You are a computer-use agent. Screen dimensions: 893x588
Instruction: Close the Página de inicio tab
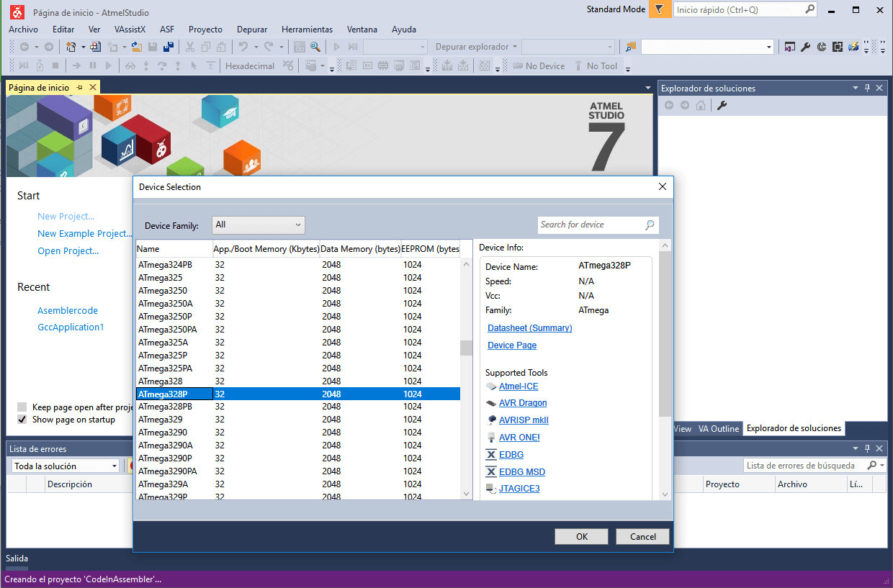coord(93,87)
